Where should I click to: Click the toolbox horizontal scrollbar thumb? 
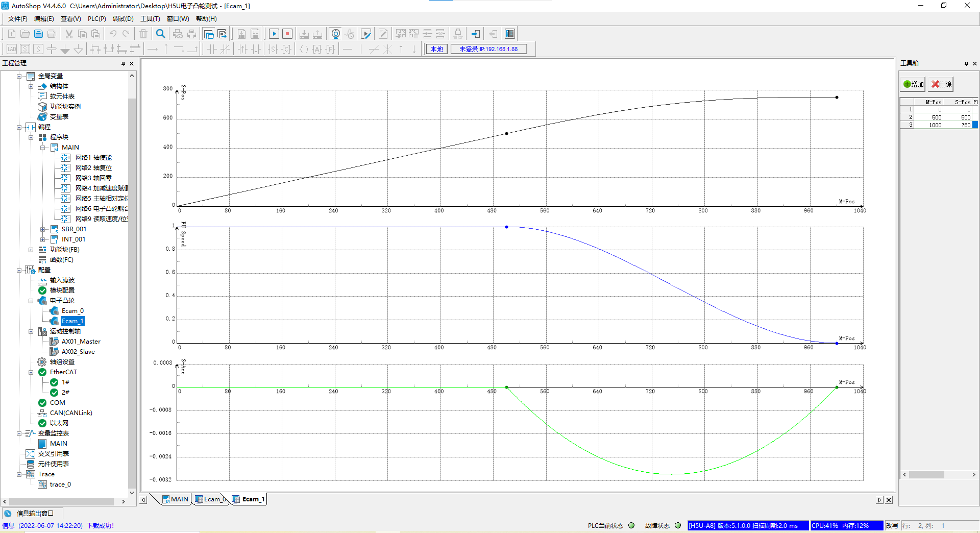926,475
